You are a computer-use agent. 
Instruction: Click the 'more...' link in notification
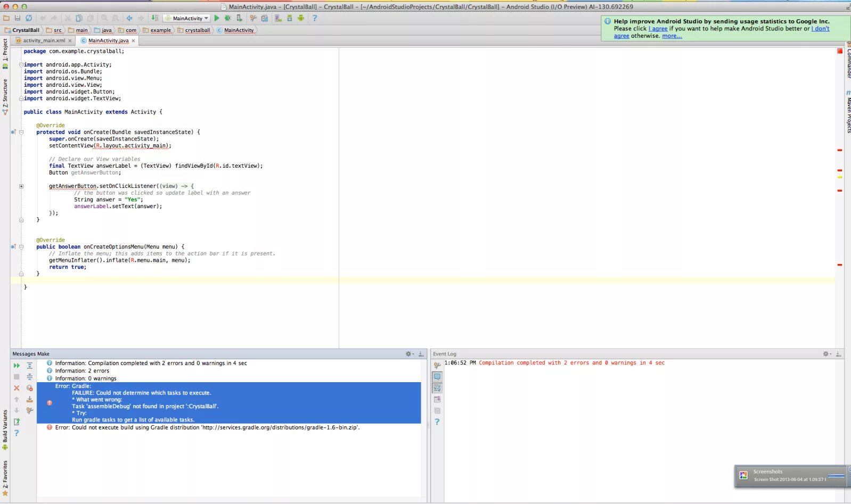[x=672, y=36]
